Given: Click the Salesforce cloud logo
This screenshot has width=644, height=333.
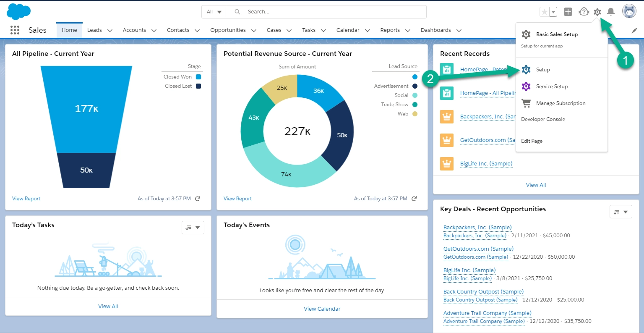Looking at the screenshot, I should [x=18, y=11].
